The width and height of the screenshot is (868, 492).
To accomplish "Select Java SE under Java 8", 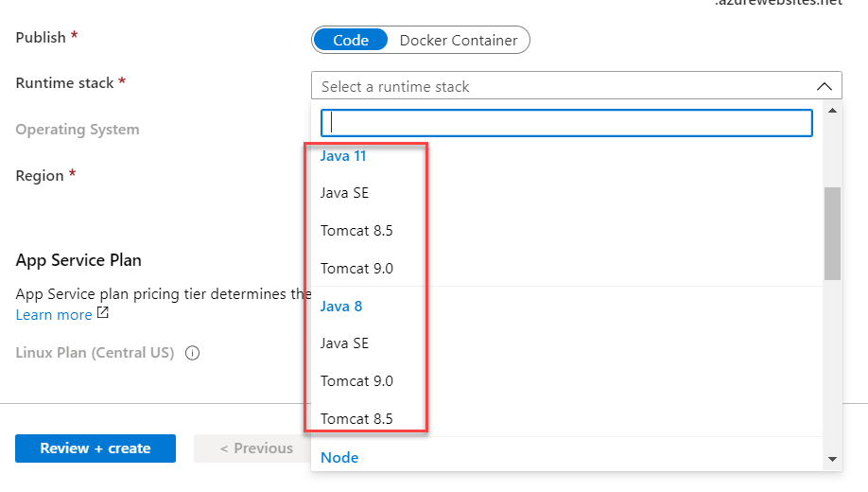I will (566, 343).
